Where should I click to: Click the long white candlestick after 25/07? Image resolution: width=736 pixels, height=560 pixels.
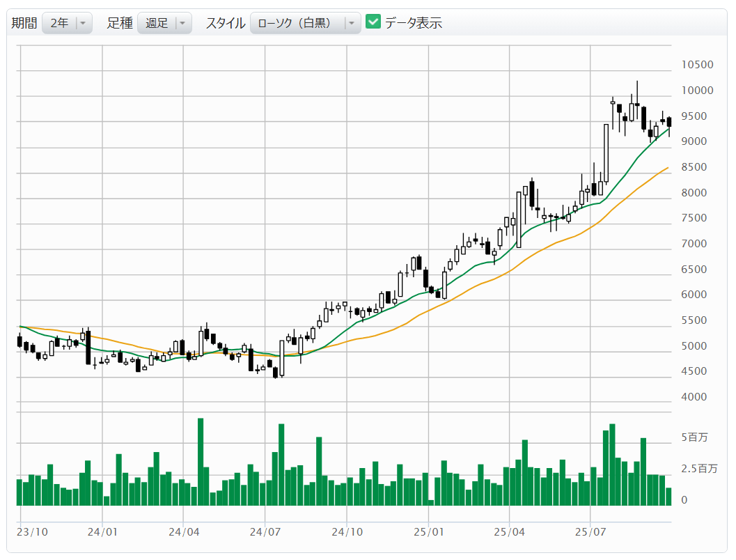[606, 153]
